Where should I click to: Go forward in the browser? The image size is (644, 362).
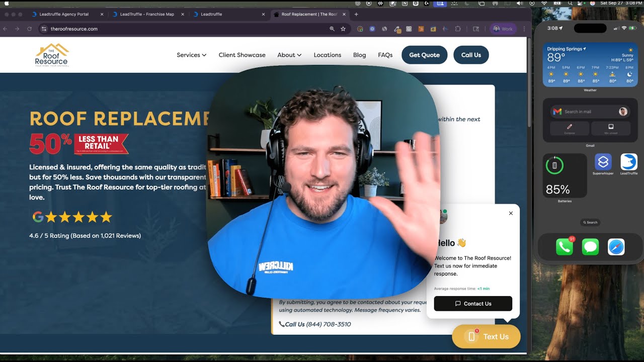[17, 29]
